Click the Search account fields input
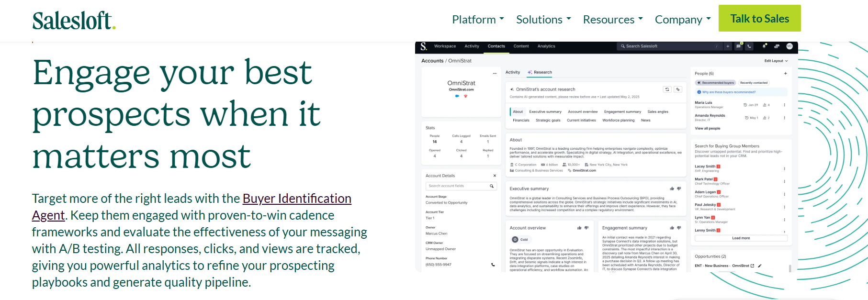Viewport: 868px width, 300px height. click(x=461, y=186)
